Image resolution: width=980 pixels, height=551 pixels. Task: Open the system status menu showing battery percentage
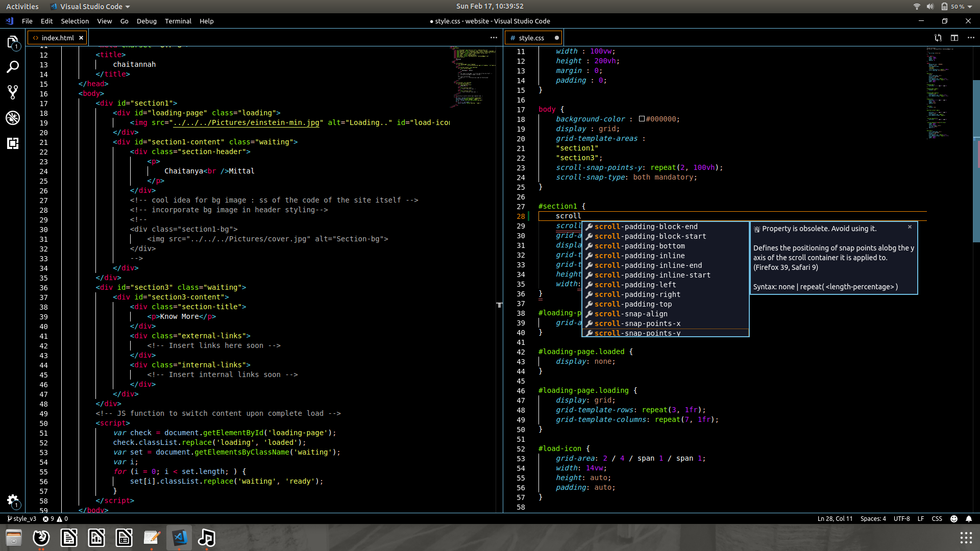point(959,7)
